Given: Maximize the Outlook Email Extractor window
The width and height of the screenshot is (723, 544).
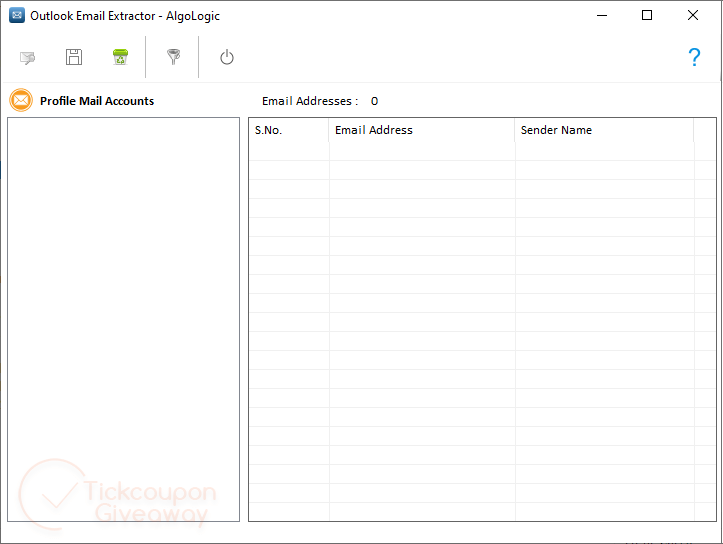Looking at the screenshot, I should point(647,15).
